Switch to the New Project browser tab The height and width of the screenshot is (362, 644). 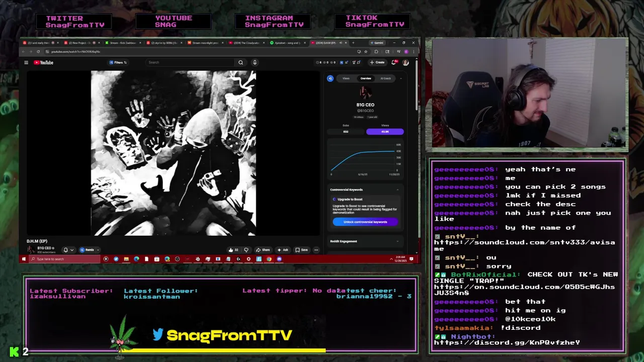[x=80, y=43]
